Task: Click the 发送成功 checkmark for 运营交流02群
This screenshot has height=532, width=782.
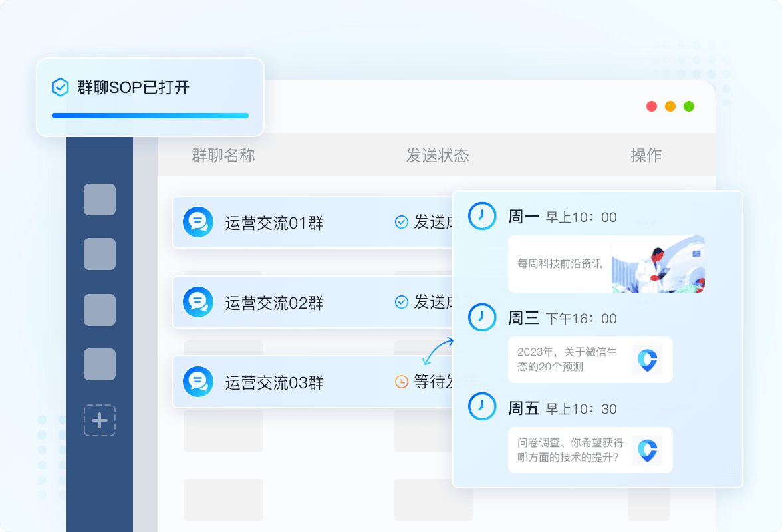Action: (402, 302)
